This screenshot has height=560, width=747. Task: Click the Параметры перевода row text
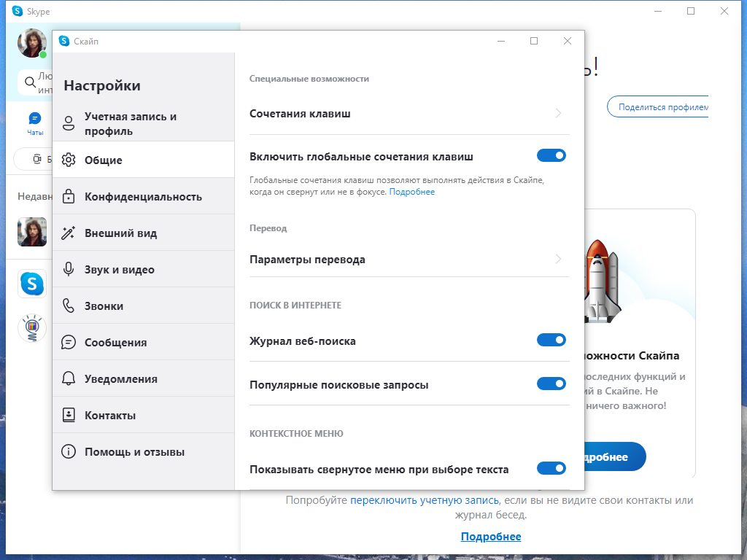click(x=307, y=260)
